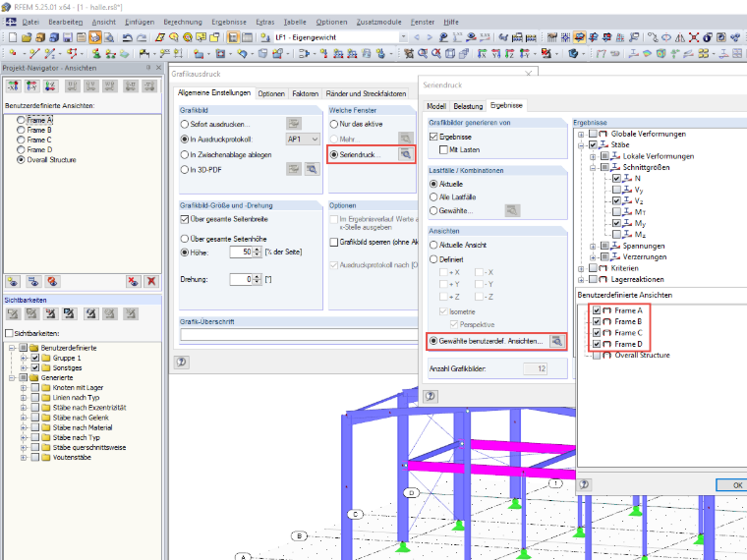Click the nodal support icon in second toolbar
Viewport: 747px width, 560px height.
pyautogui.click(x=96, y=54)
